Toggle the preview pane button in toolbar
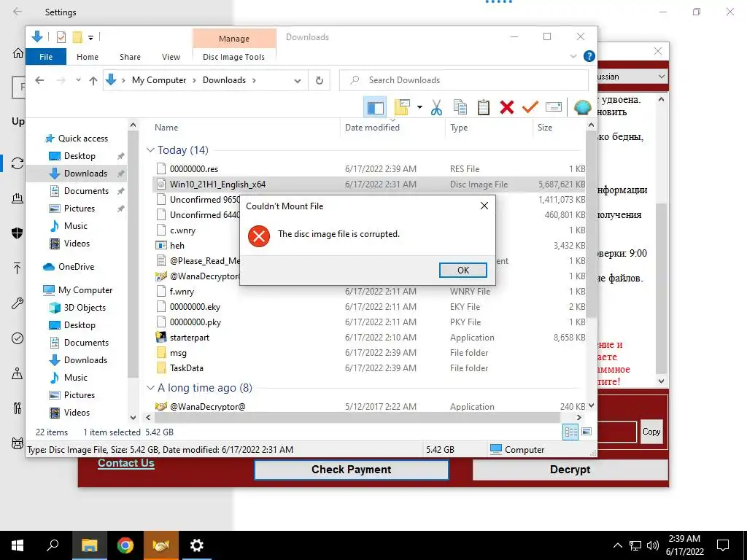Viewport: 747px width, 560px height. [375, 107]
